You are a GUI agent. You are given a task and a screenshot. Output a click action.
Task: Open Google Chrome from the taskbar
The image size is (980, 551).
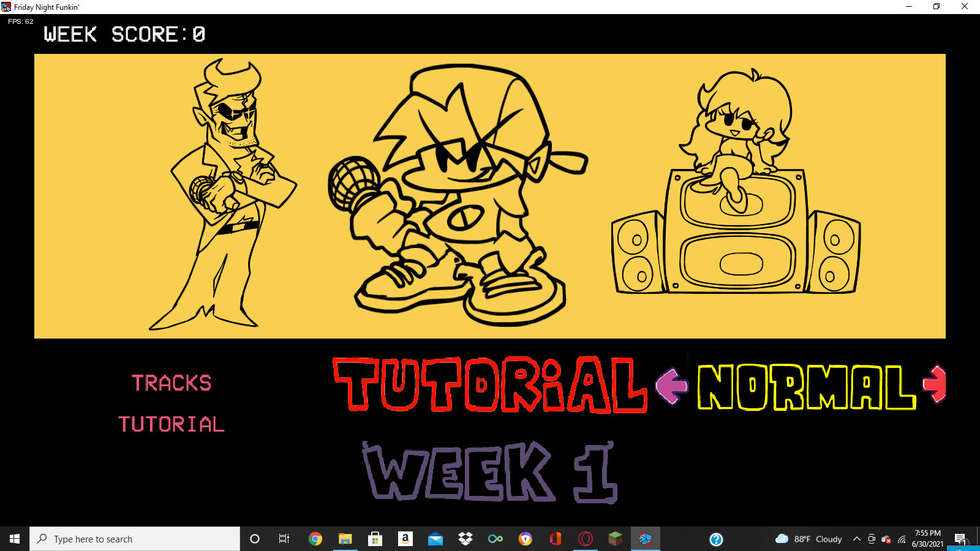click(315, 539)
